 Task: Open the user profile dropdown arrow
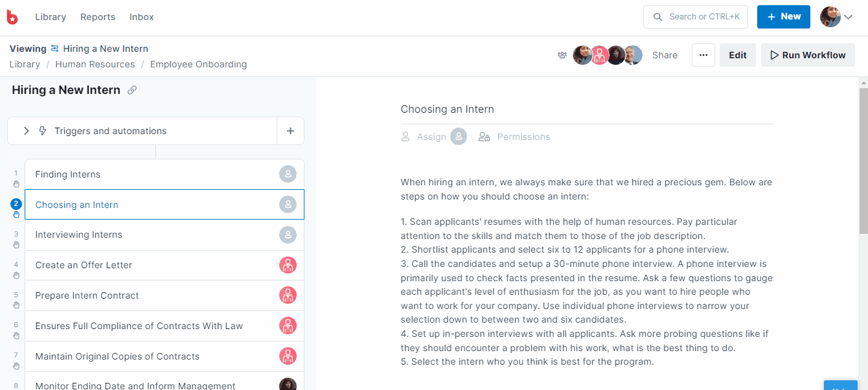848,17
